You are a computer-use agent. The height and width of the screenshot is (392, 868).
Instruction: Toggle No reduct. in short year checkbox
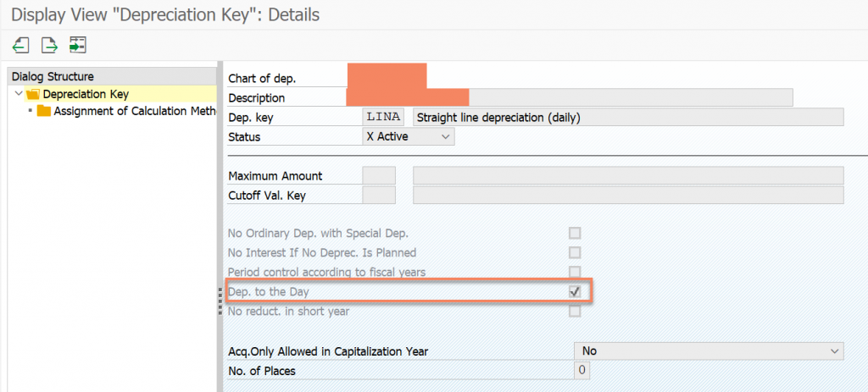pos(576,312)
